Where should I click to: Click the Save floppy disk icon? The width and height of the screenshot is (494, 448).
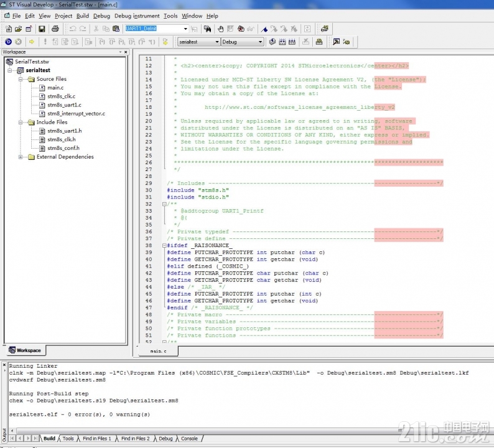tap(42, 29)
